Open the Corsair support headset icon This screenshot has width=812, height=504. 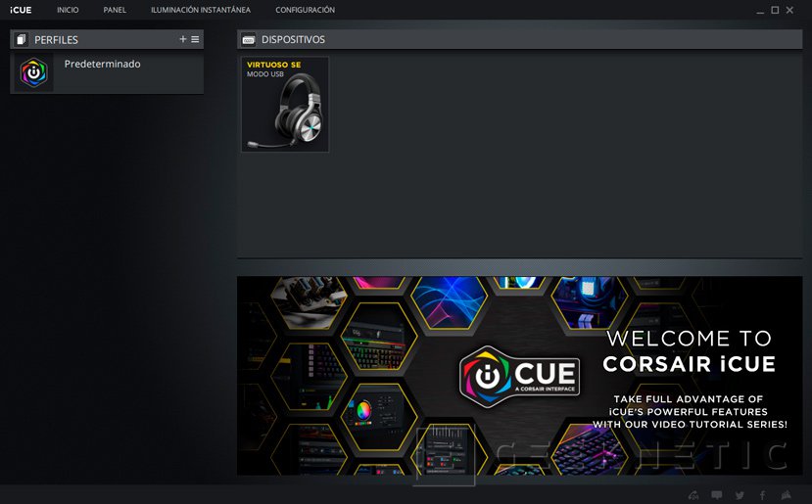coord(693,495)
